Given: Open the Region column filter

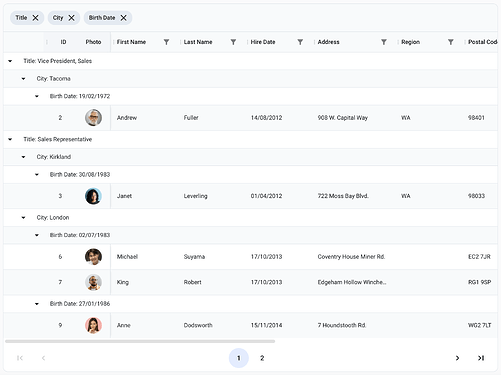Looking at the screenshot, I should (451, 42).
